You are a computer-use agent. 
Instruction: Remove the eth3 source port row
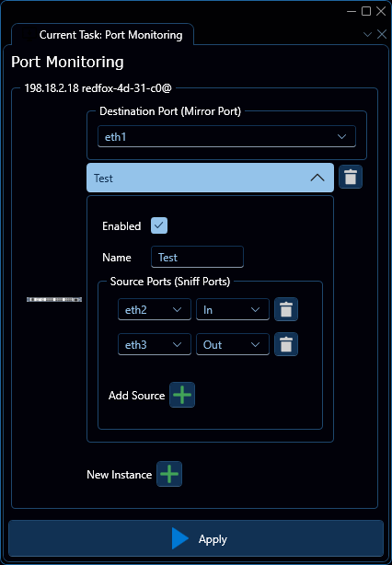pos(286,344)
